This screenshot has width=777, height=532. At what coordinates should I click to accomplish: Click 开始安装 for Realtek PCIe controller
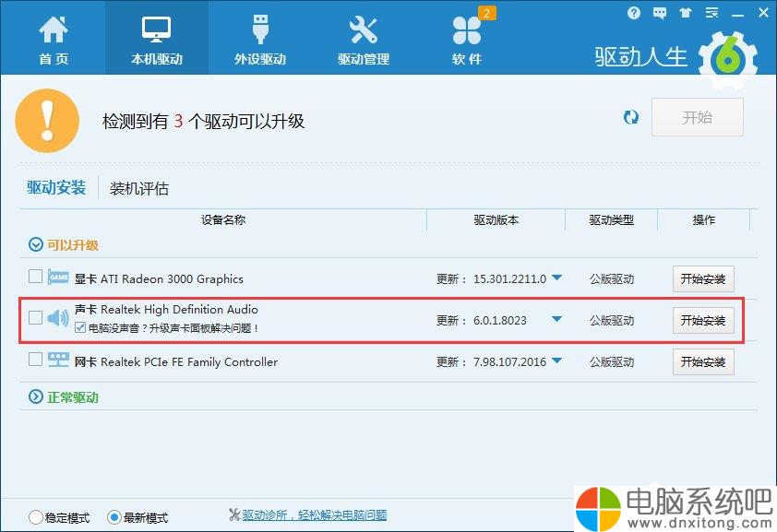(x=703, y=361)
